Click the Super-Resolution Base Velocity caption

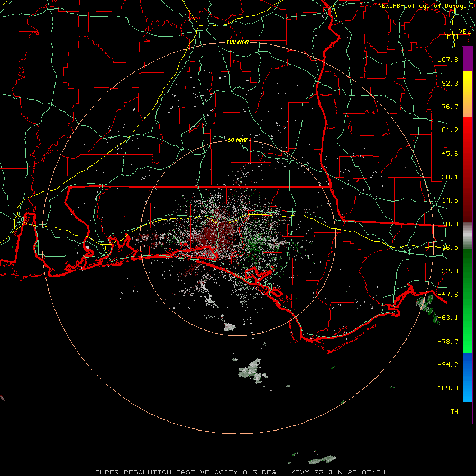[x=240, y=472]
